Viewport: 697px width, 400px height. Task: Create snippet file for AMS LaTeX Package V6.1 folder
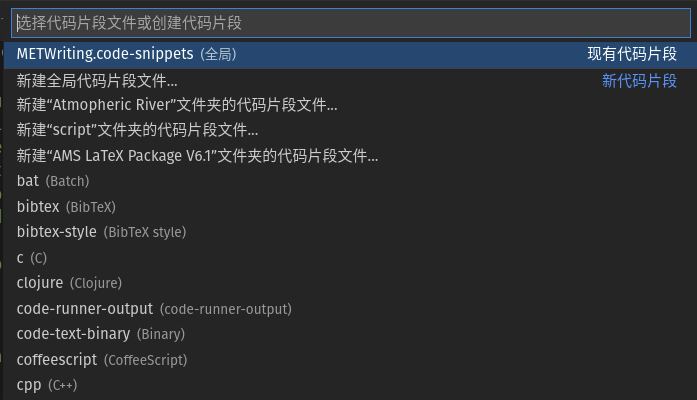[x=197, y=156]
